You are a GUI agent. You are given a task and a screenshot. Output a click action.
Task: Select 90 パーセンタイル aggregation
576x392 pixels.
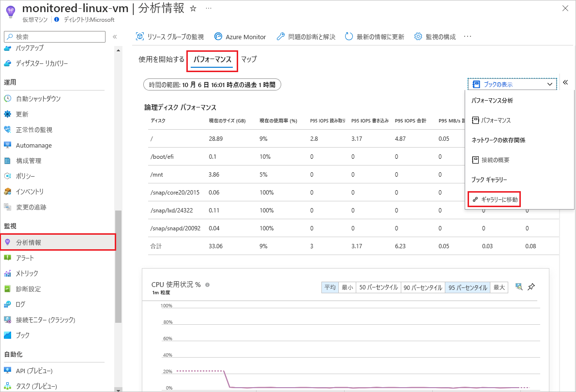pyautogui.click(x=423, y=287)
